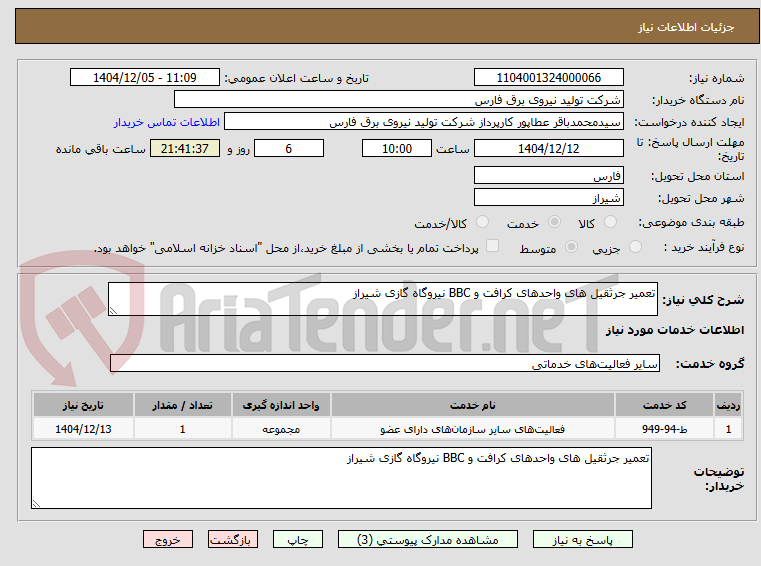Click the خروج exit button
761x566 pixels.
[x=167, y=539]
